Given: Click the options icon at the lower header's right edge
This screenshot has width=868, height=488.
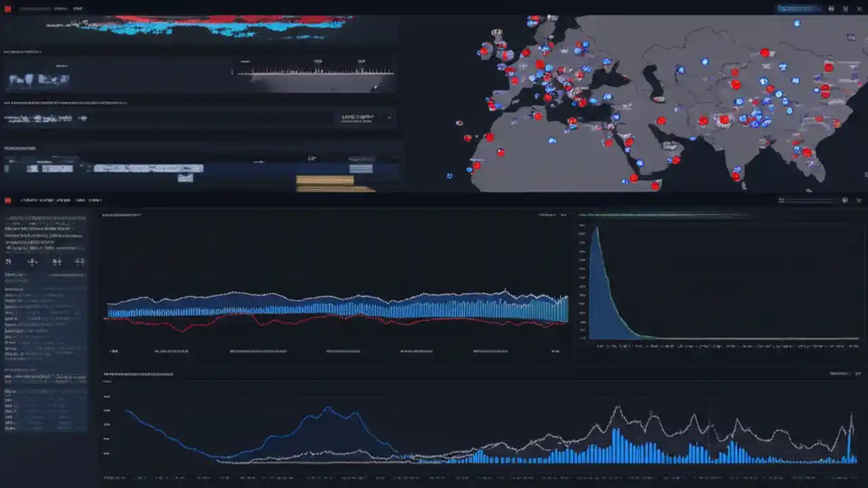Looking at the screenshot, I should [845, 200].
